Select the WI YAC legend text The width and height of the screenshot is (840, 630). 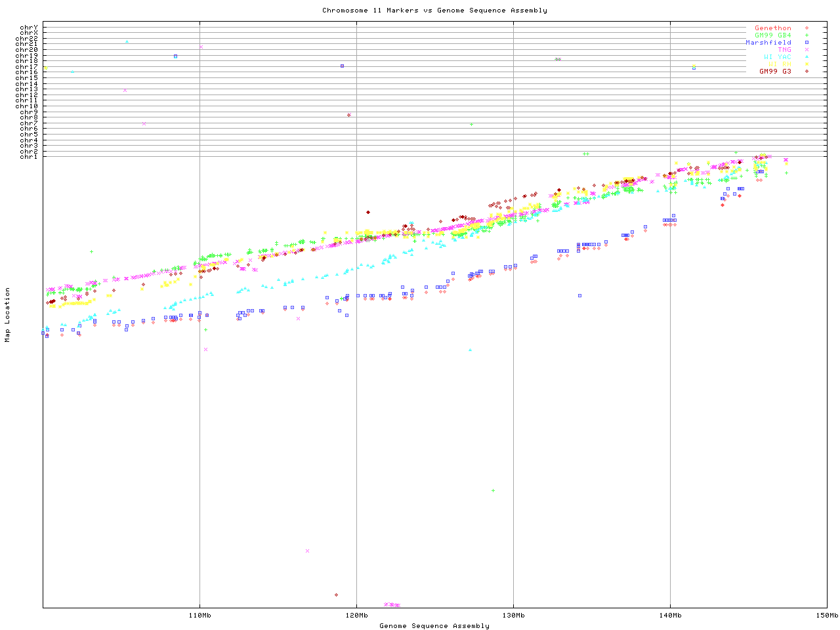(777, 57)
